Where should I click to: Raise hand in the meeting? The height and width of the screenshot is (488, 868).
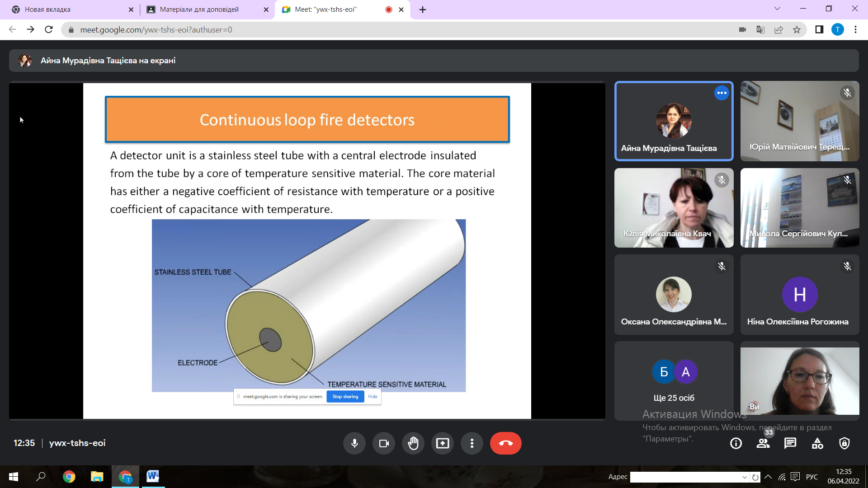pyautogui.click(x=413, y=443)
